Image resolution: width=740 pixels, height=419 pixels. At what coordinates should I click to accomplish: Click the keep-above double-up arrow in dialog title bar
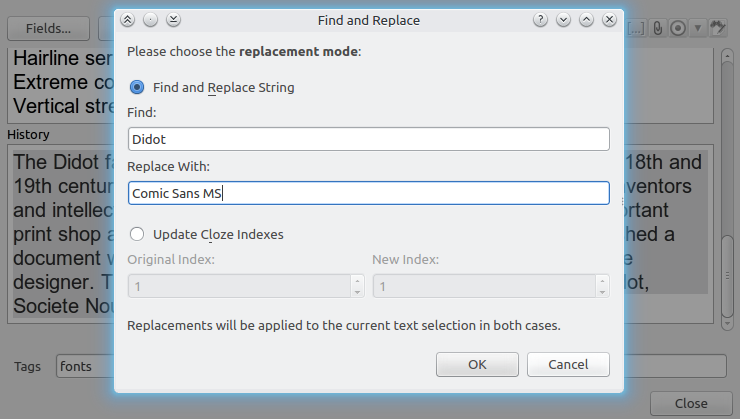pos(127,20)
